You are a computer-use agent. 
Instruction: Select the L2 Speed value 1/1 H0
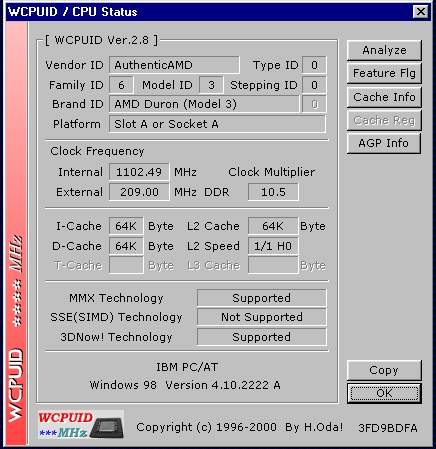pyautogui.click(x=273, y=246)
